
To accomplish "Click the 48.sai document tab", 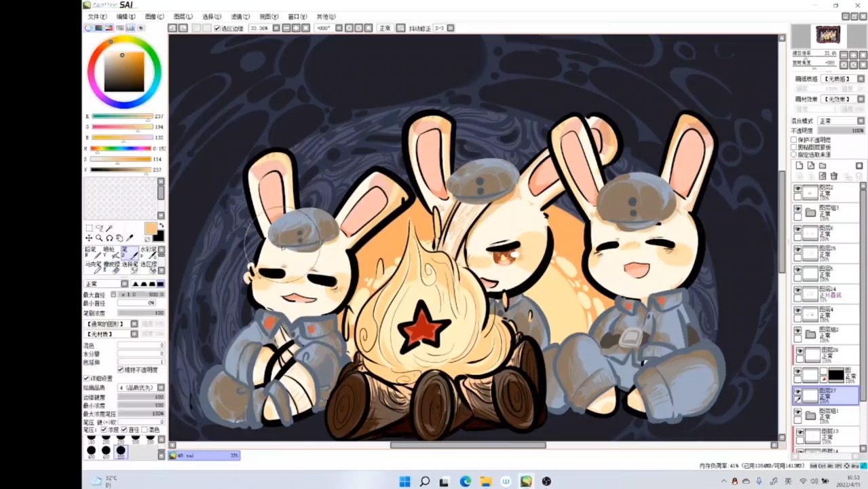I will pos(204,455).
